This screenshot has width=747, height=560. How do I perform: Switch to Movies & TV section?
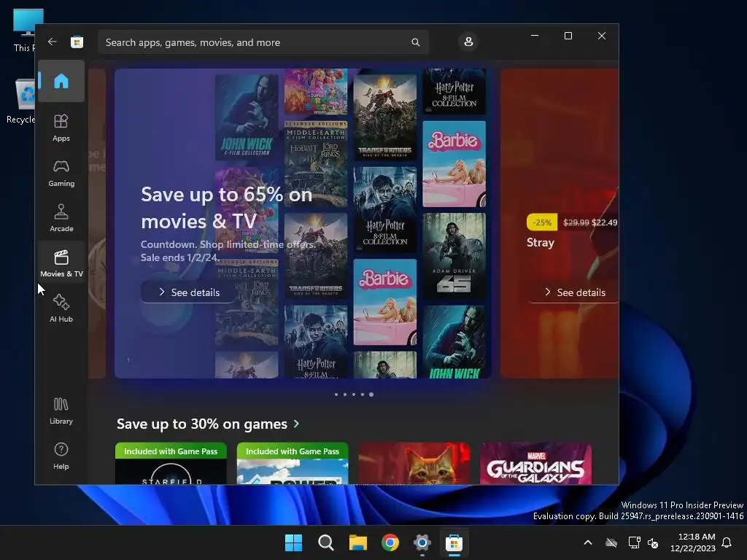(61, 263)
